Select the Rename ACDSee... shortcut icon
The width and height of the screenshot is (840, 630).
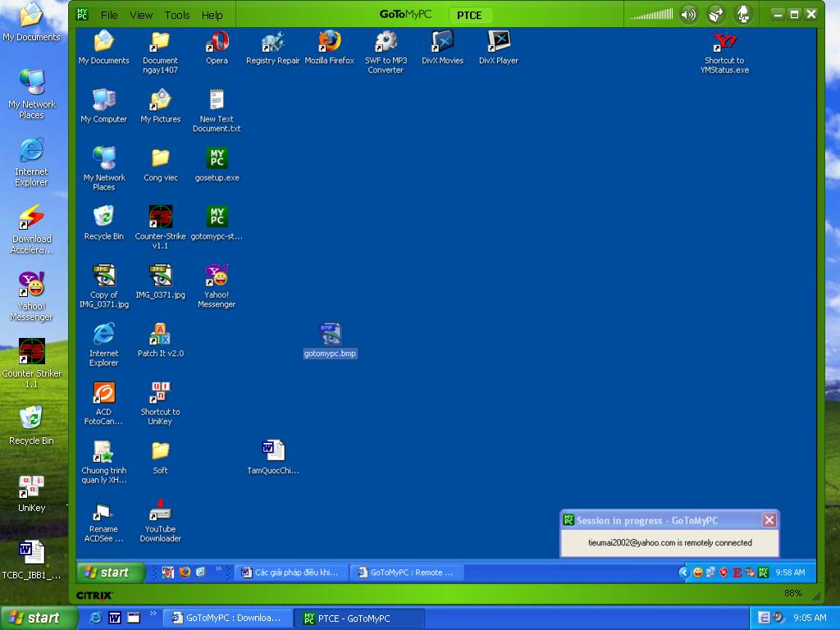[104, 523]
